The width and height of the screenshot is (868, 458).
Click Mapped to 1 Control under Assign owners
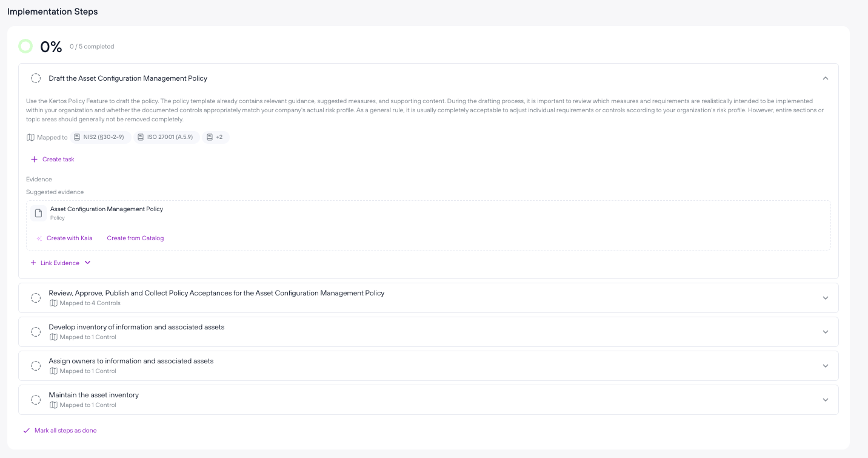pyautogui.click(x=88, y=371)
